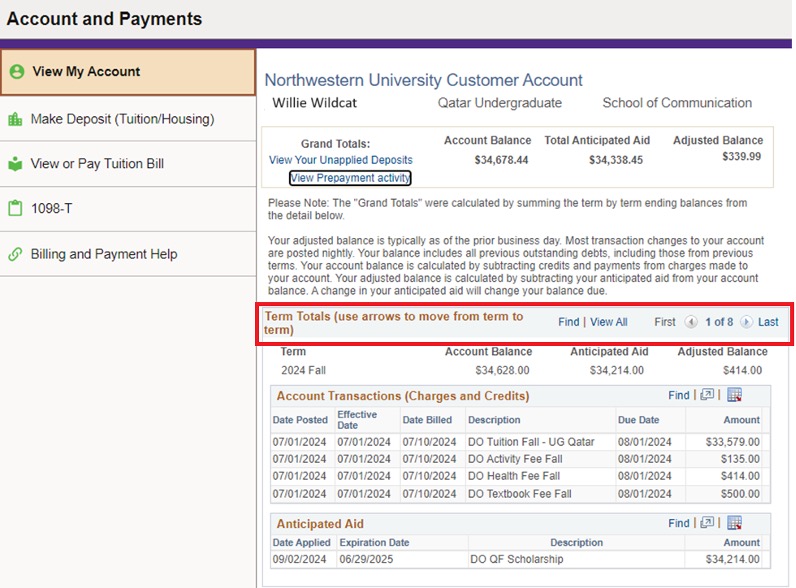Open View Prepayment activity link
796x588 pixels.
tap(350, 178)
